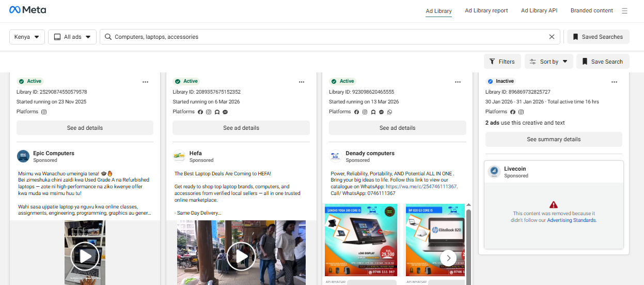Open the Denady computers advertiser name link
Image resolution: width=644 pixels, height=285 pixels.
coord(370,153)
